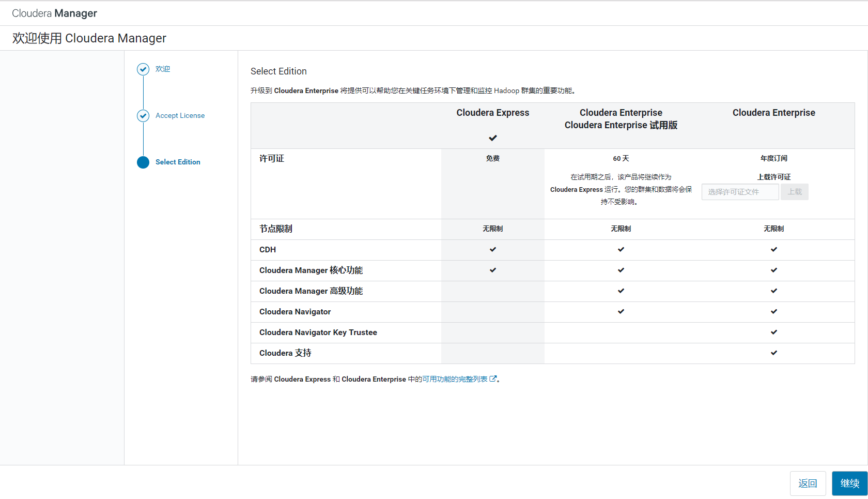
Task: Click CDH checkmark in Cloudera Express column
Action: [493, 249]
